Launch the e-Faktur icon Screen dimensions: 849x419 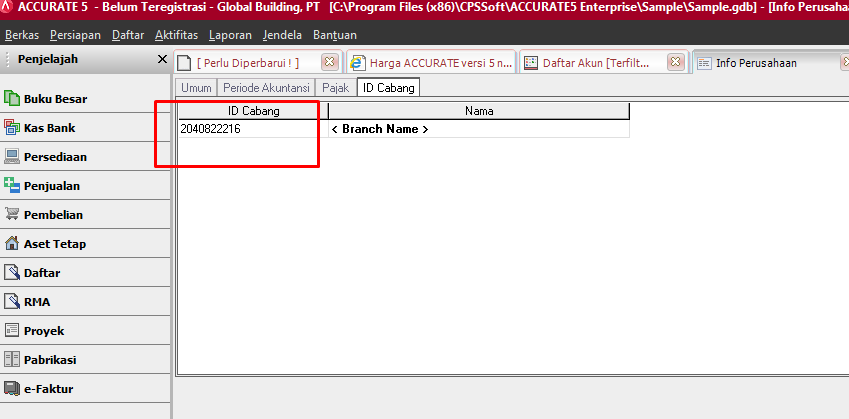coord(12,389)
